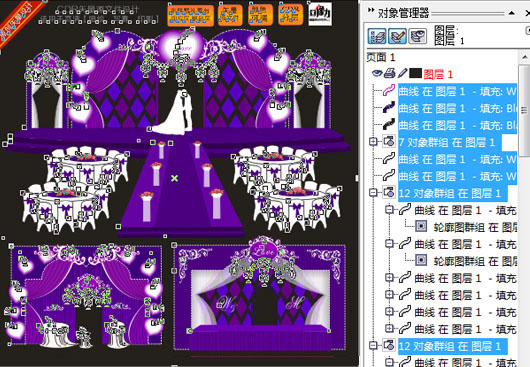Click the Show Object Properties icon
Viewport: 530px width, 367px height.
pyautogui.click(x=377, y=36)
